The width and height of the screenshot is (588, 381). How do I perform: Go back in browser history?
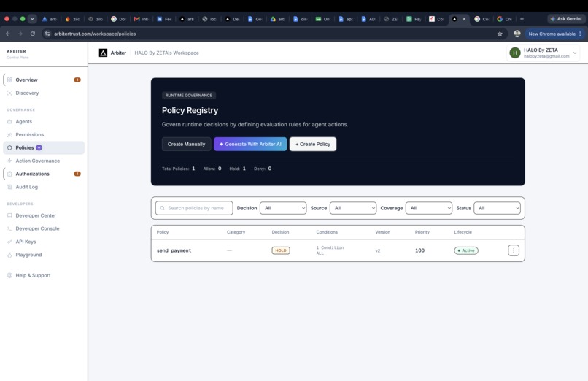click(x=8, y=34)
